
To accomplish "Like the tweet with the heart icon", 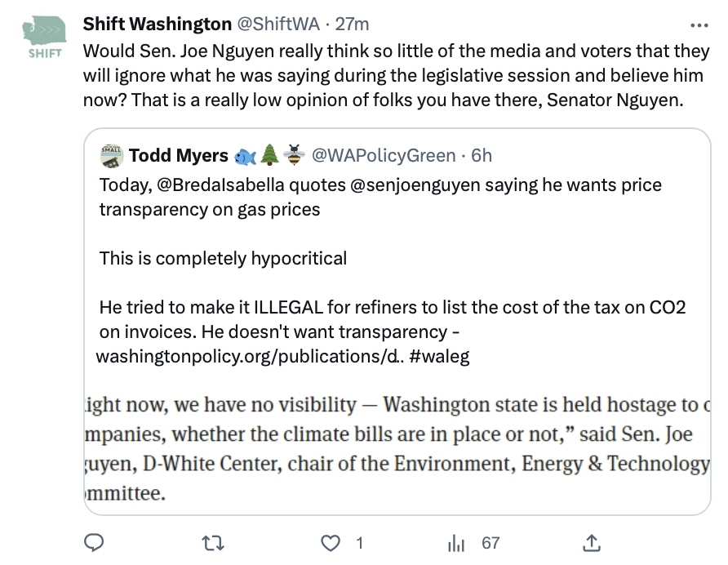I will [x=331, y=543].
